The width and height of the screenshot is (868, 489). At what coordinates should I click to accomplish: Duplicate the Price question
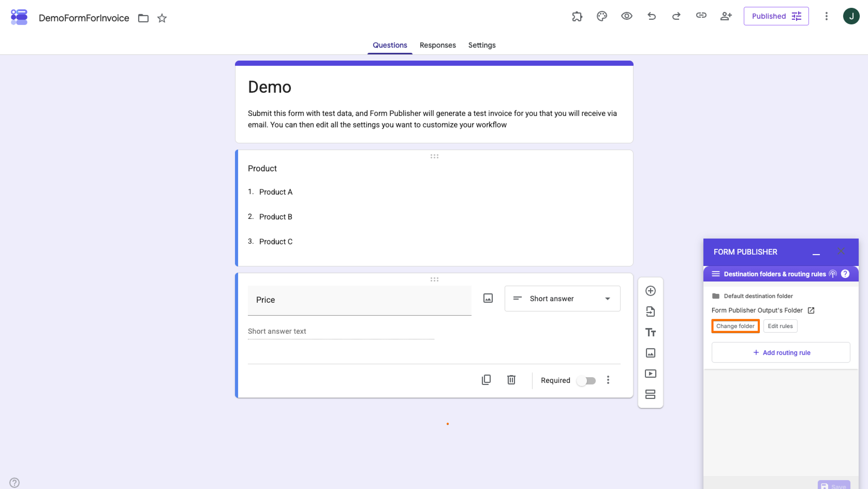[x=486, y=380]
